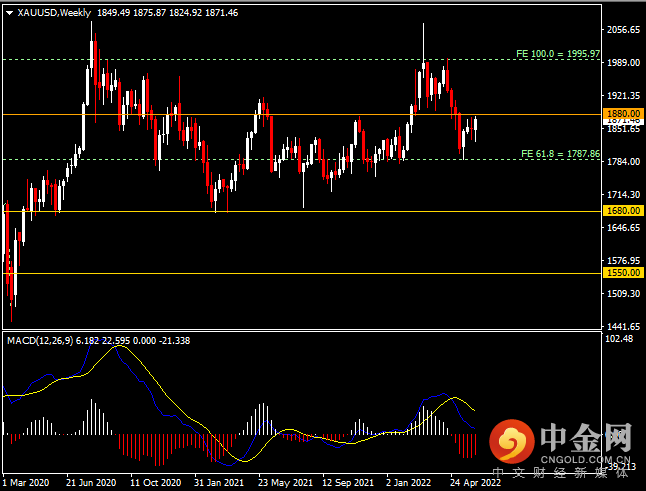This screenshot has width=646, height=491.
Task: Select the 12 Sep 2021 date label
Action: (348, 483)
